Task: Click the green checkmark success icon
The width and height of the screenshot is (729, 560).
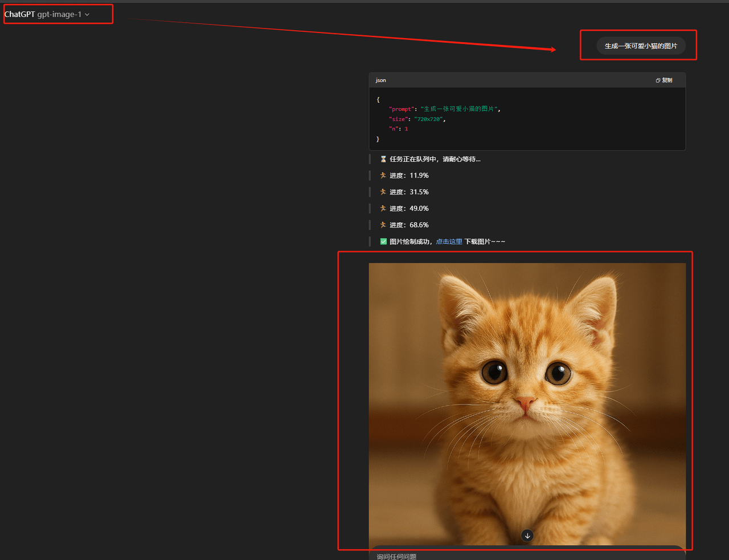Action: coord(383,242)
